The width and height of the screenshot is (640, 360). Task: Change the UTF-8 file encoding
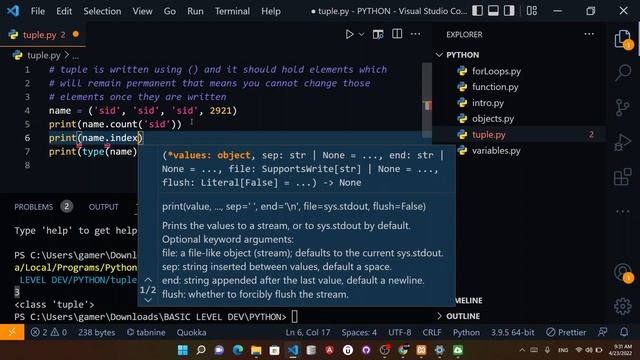point(400,332)
